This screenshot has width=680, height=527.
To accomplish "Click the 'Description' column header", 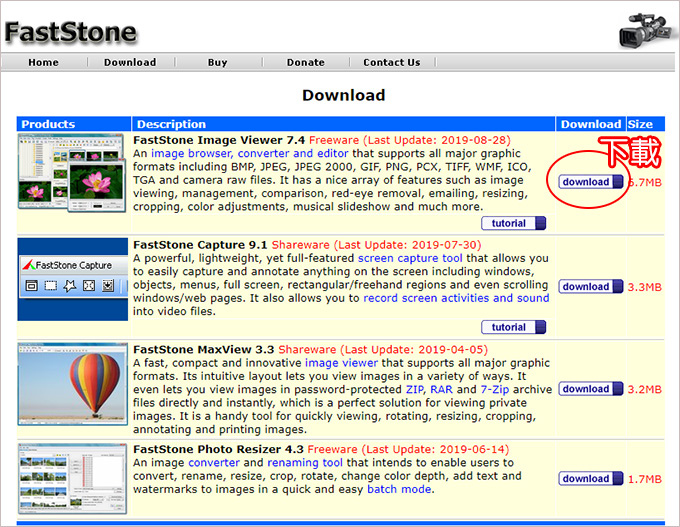I will (x=171, y=124).
